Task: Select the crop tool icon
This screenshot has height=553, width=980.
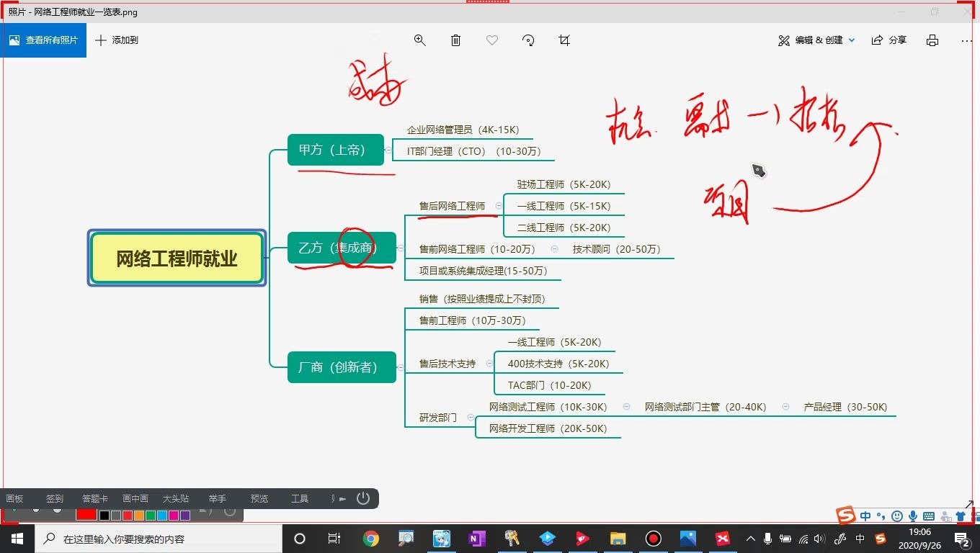Action: (564, 40)
